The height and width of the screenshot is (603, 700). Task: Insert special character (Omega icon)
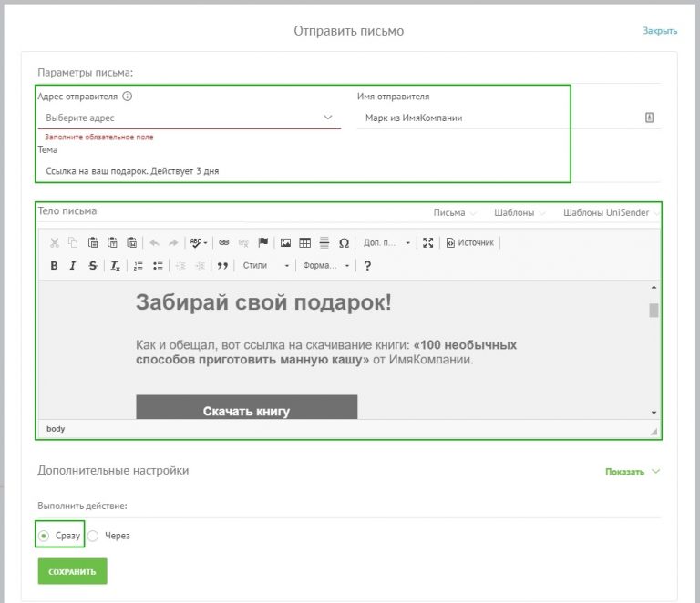coord(344,243)
